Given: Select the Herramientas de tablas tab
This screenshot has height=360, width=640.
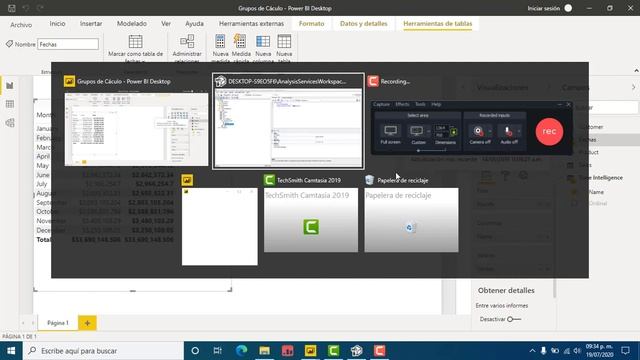Looking at the screenshot, I should coord(438,24).
